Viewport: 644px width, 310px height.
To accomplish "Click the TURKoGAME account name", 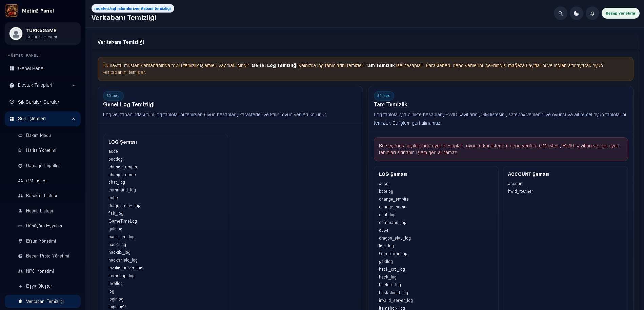I will click(41, 30).
